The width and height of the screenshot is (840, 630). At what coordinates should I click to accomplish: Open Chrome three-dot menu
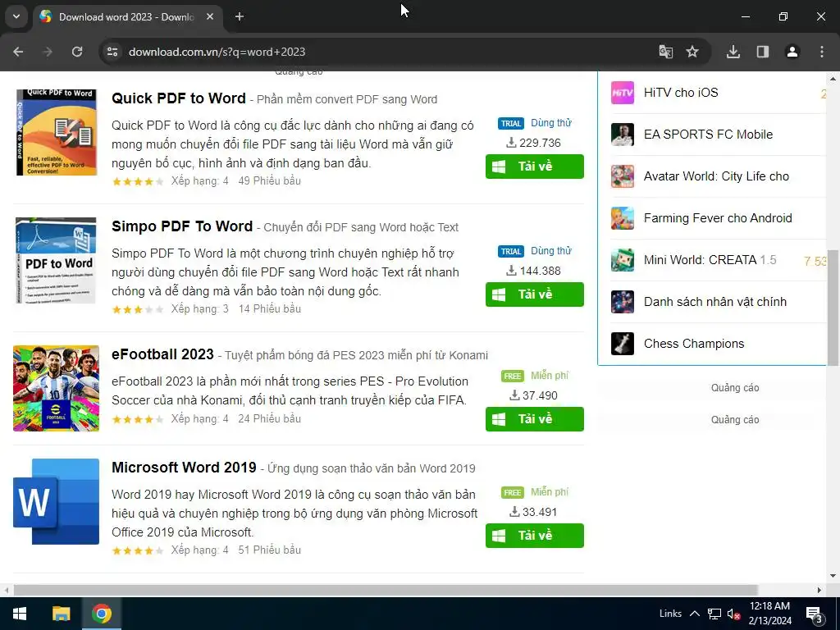[822, 52]
